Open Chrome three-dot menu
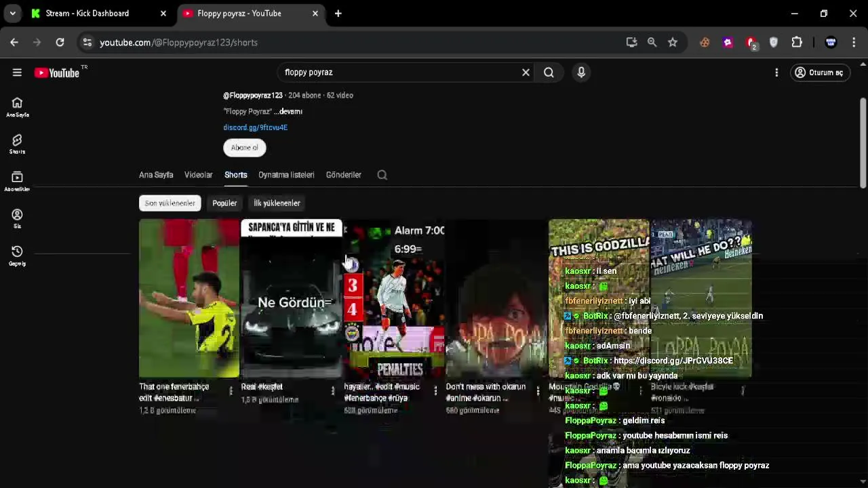Screen dimensions: 868x488 pos(854,42)
